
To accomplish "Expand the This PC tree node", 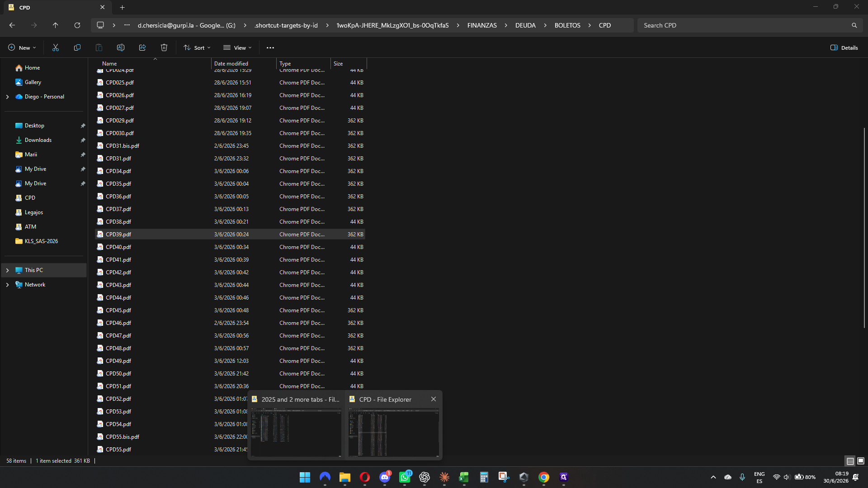I will 7,270.
